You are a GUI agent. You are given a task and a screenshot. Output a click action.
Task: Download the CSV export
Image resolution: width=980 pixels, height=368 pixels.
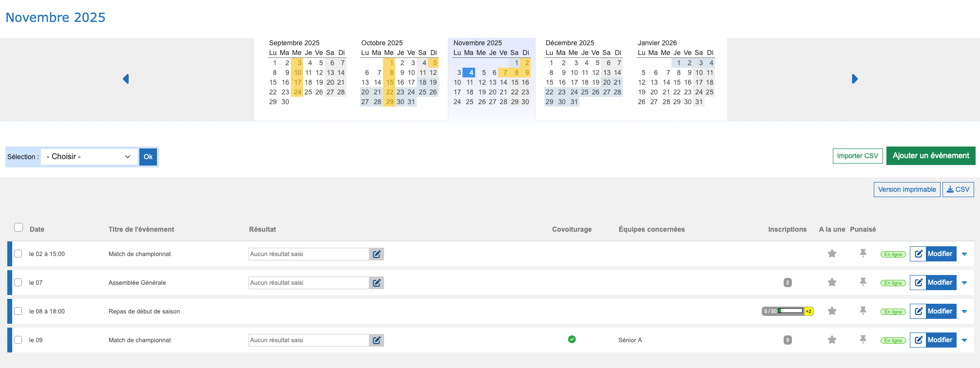[x=958, y=189]
